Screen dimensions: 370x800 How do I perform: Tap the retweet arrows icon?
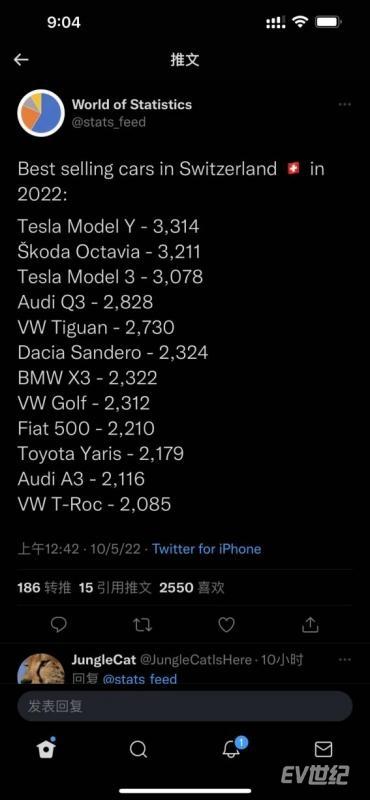point(142,624)
